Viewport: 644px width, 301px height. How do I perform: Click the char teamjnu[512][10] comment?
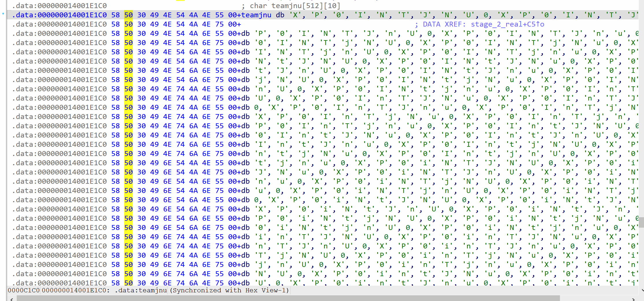[x=295, y=6]
